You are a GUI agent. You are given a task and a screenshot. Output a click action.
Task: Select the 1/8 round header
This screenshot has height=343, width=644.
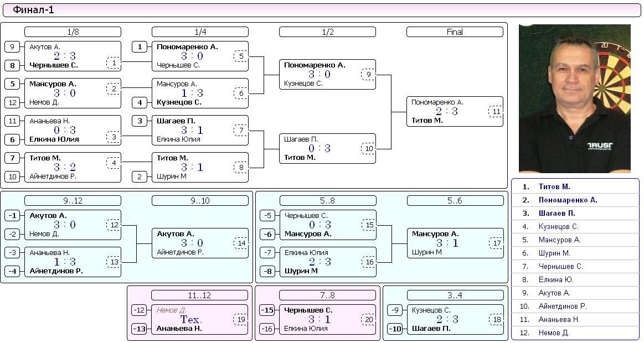(x=73, y=32)
